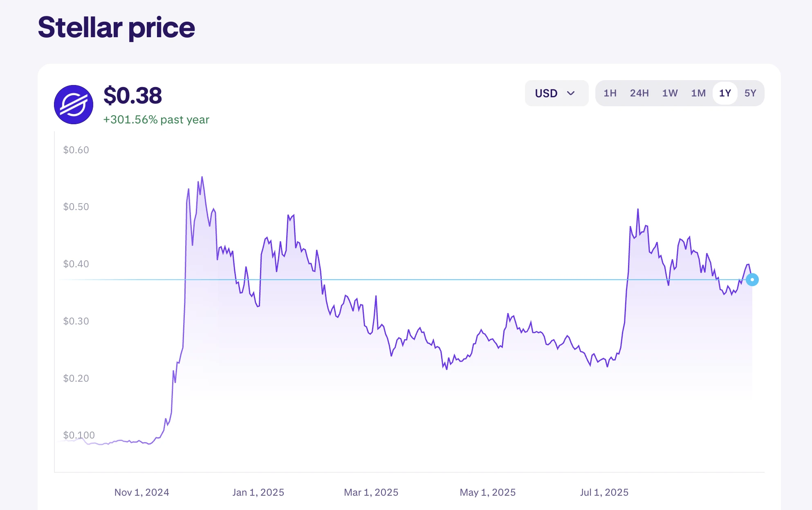Click the Stellar price heading
This screenshot has width=812, height=510.
[117, 27]
